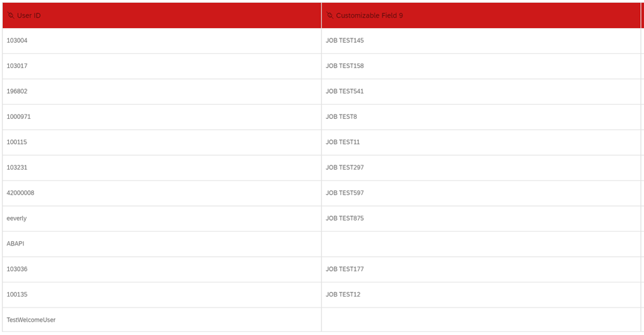The width and height of the screenshot is (644, 335).
Task: Click the filter icon beside Customizable Field 9
Action: [x=330, y=15]
